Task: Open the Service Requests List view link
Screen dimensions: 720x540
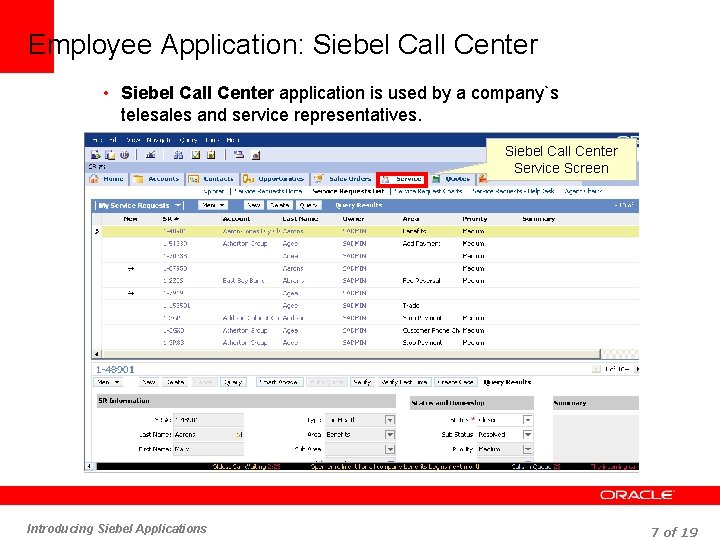Action: pos(349,191)
